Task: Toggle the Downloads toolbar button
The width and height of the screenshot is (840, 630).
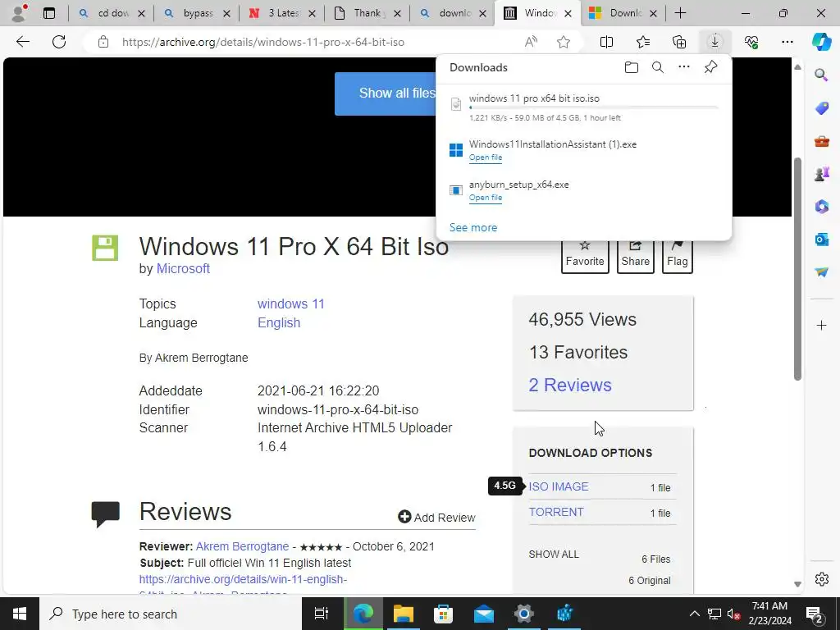Action: [714, 42]
